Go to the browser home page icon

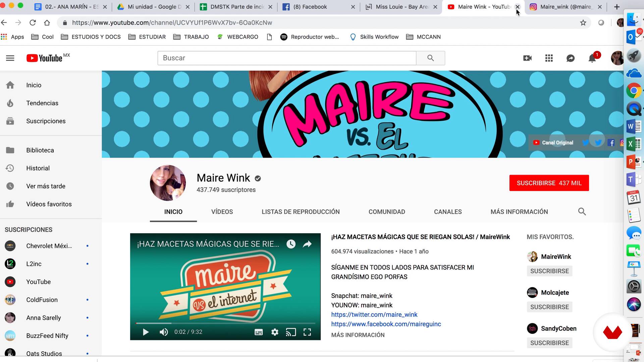click(x=47, y=22)
